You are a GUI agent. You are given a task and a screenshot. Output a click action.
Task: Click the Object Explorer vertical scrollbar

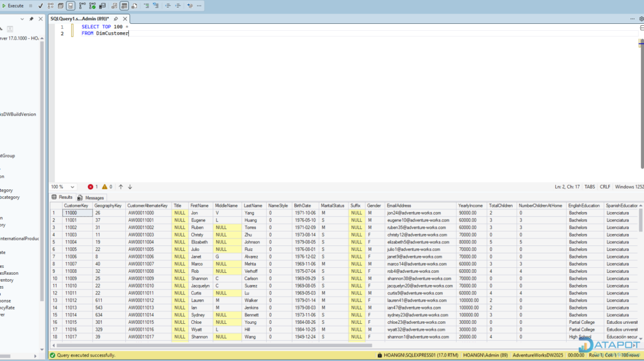coord(42,170)
